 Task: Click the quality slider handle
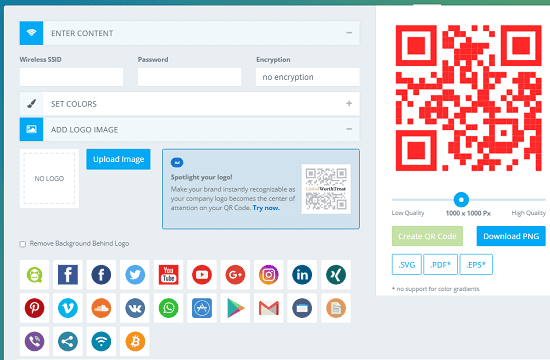461,200
